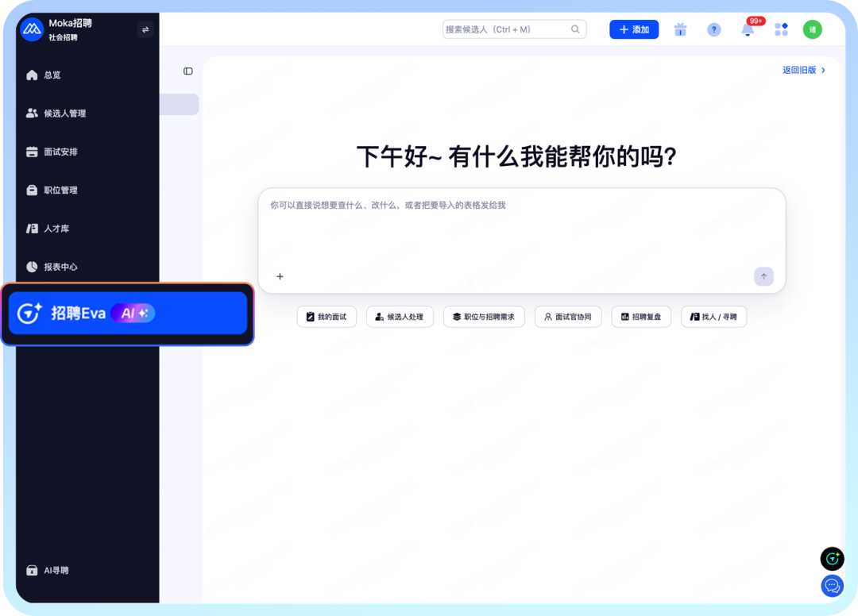Open the gift box icon
Screen dimensions: 858x616
[680, 29]
